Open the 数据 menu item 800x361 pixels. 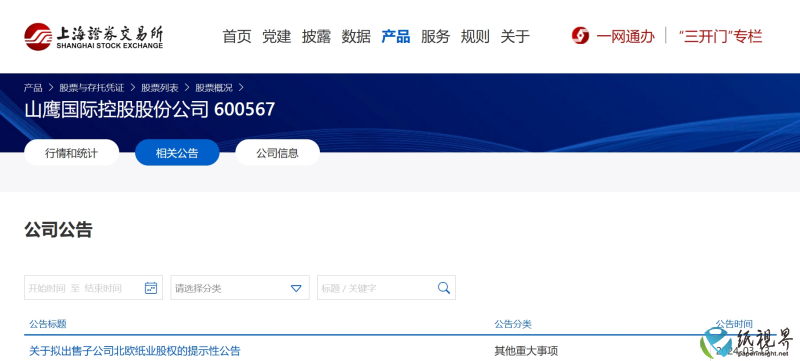pyautogui.click(x=356, y=37)
